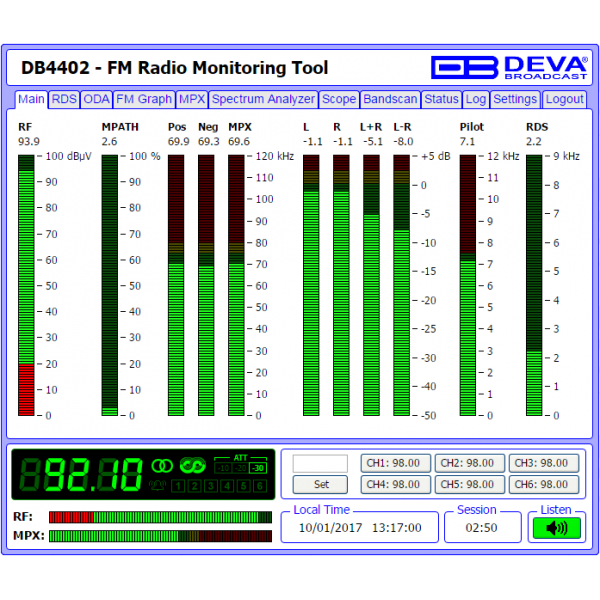The width and height of the screenshot is (600, 600).
Task: Click the 92.10 frequency readout
Action: 81,474
